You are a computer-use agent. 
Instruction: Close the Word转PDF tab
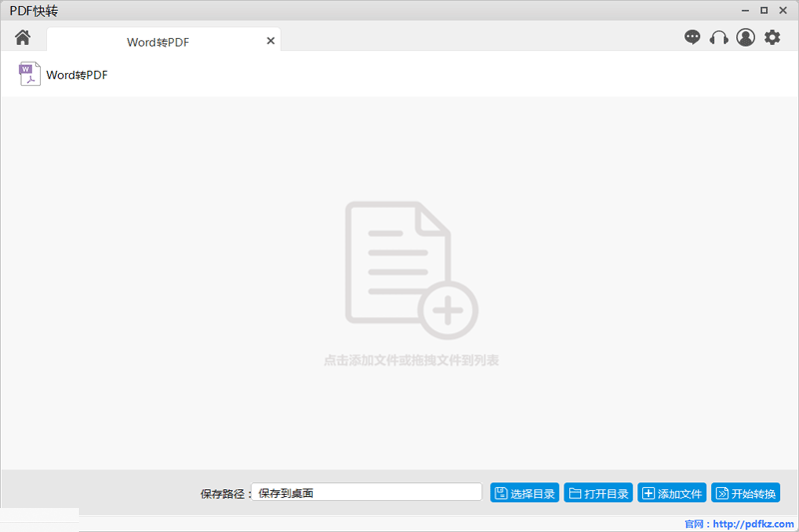(x=271, y=41)
